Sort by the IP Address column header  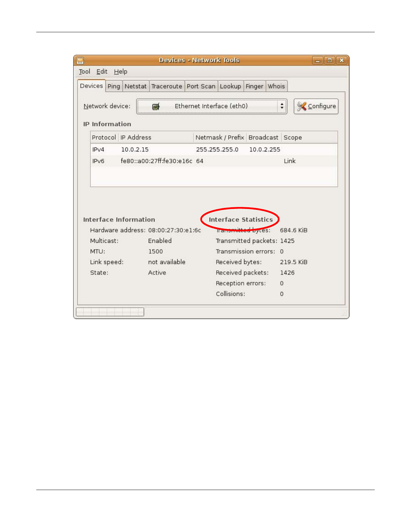tap(156, 138)
